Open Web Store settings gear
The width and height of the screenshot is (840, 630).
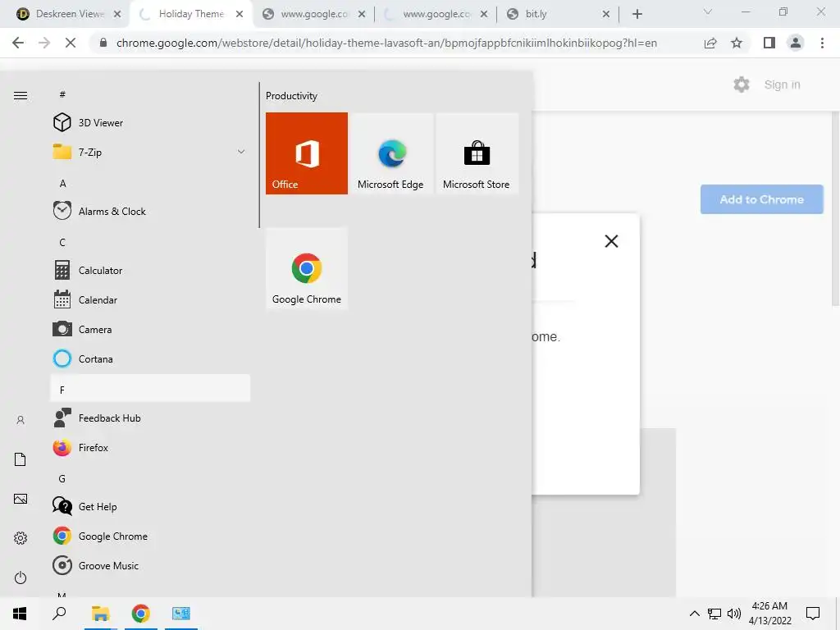click(x=742, y=84)
